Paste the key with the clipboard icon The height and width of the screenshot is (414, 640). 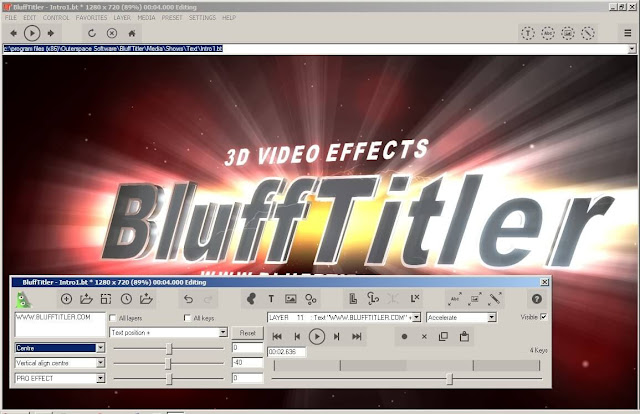(464, 336)
